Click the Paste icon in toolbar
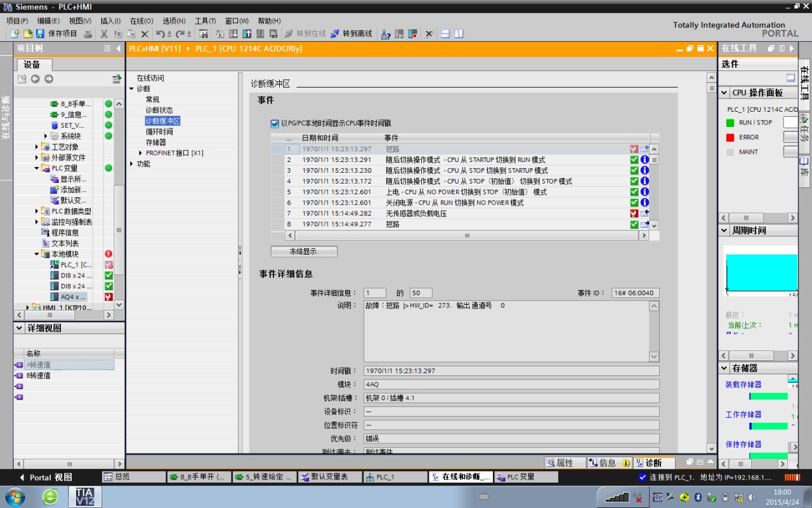This screenshot has width=812, height=508. [131, 34]
